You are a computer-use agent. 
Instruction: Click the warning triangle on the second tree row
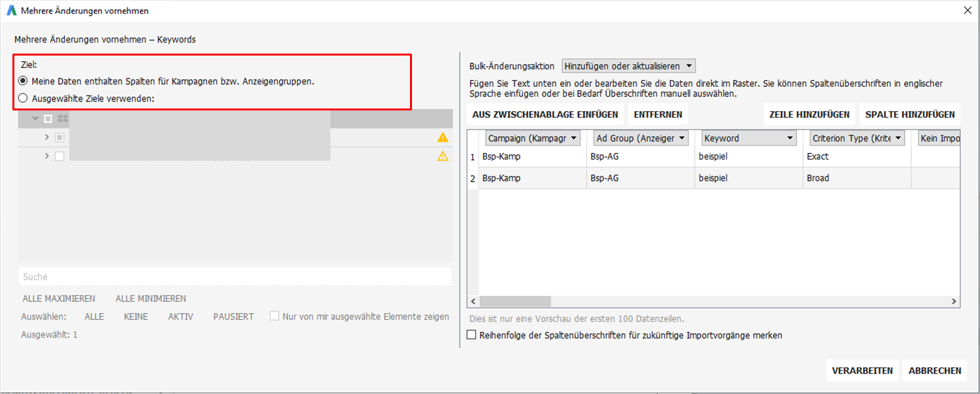pos(443,156)
